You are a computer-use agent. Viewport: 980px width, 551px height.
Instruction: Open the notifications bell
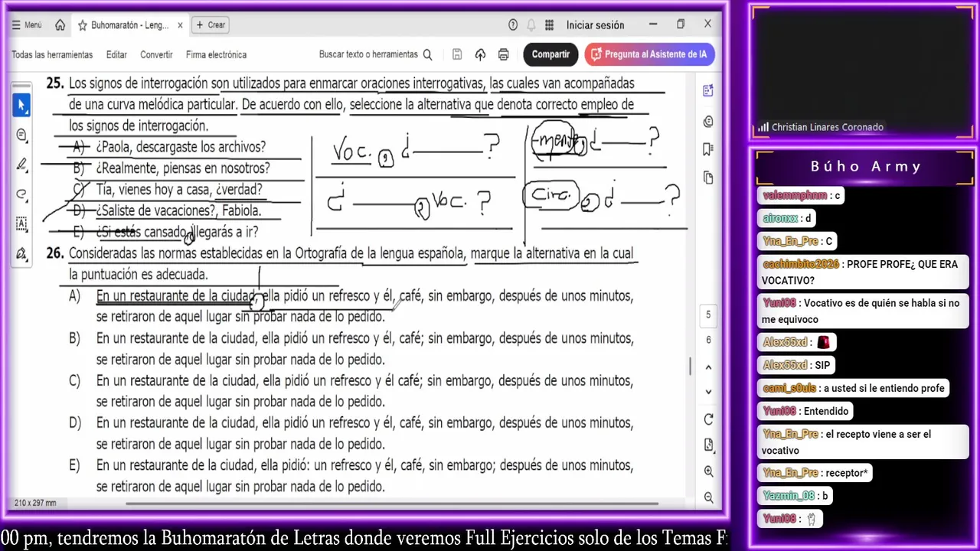(x=531, y=24)
